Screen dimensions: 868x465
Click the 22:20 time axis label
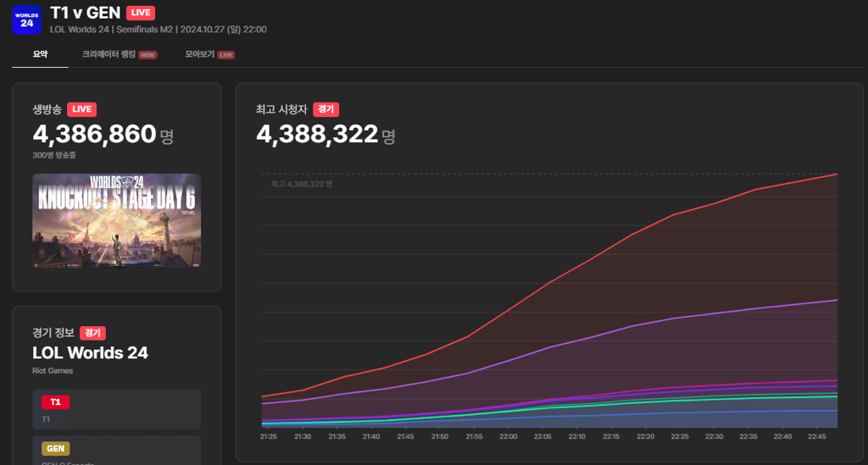pos(645,437)
